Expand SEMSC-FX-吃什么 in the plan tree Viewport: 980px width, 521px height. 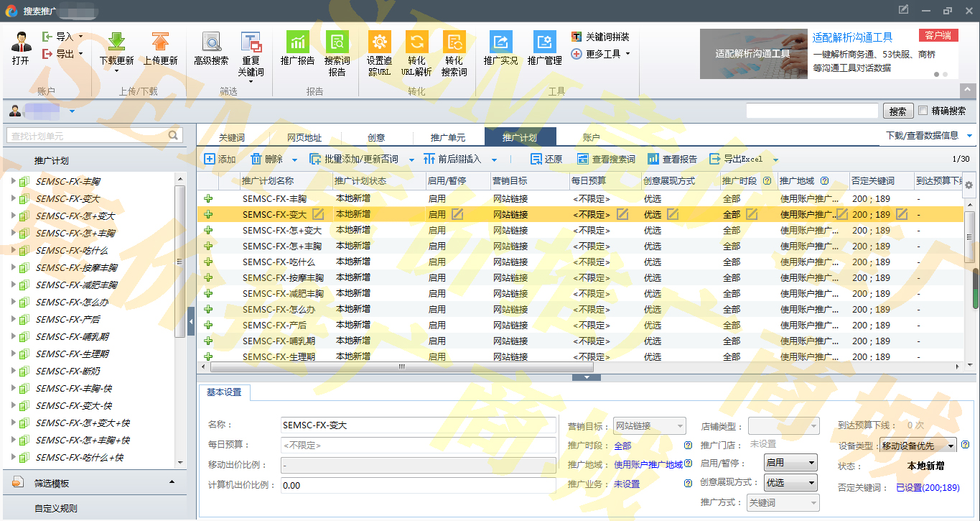(14, 250)
